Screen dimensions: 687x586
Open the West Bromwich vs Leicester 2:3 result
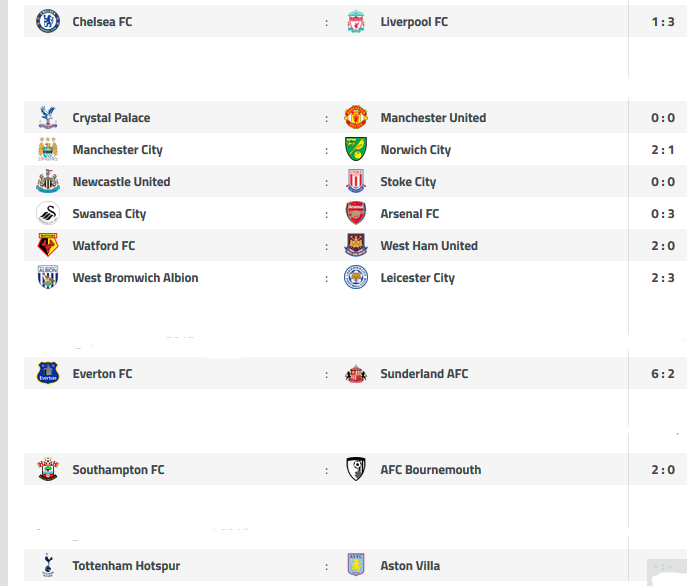[663, 278]
